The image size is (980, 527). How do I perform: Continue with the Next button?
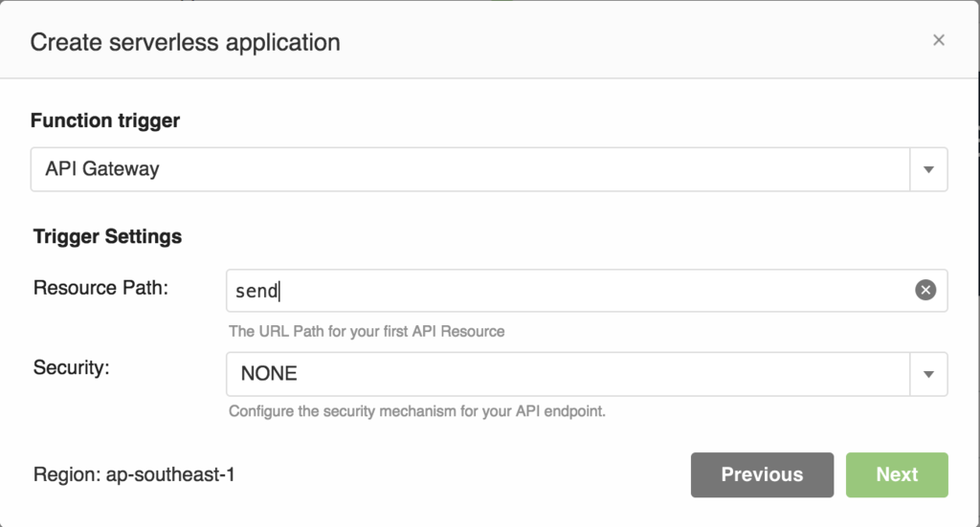click(x=897, y=474)
